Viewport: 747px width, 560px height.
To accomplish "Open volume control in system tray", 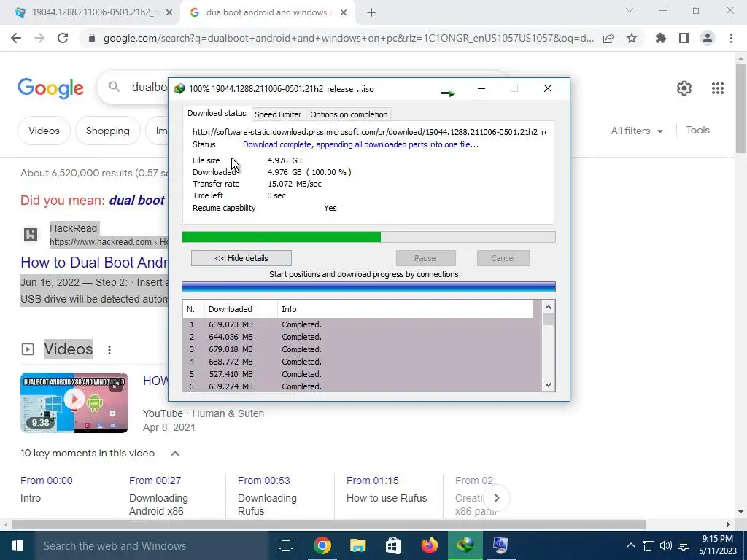I will point(666,545).
